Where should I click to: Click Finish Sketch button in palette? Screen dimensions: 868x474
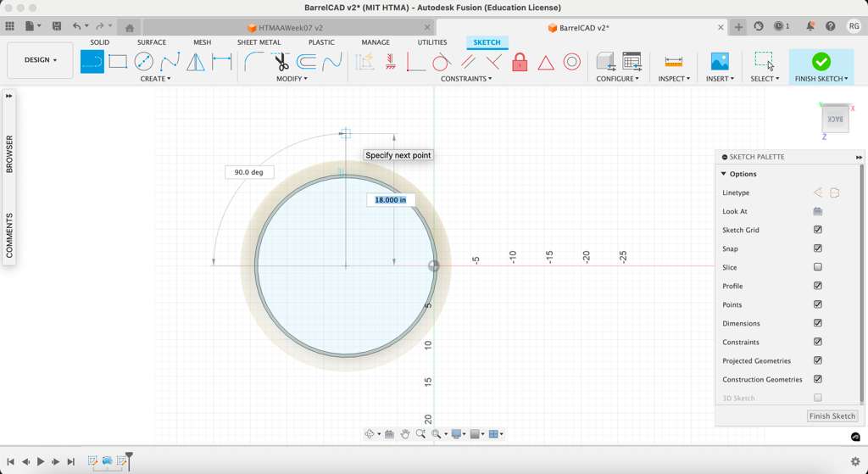[x=832, y=416]
